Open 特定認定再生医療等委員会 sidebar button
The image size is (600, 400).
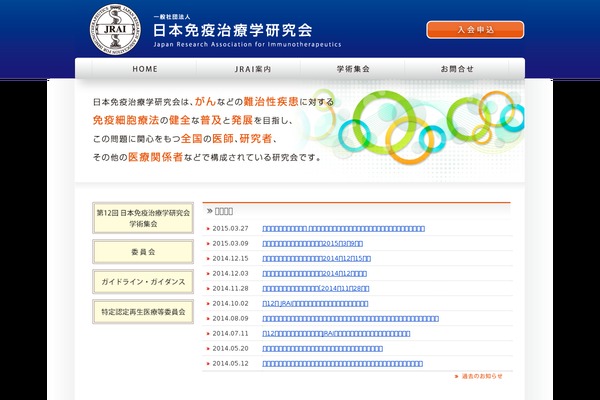pyautogui.click(x=143, y=311)
